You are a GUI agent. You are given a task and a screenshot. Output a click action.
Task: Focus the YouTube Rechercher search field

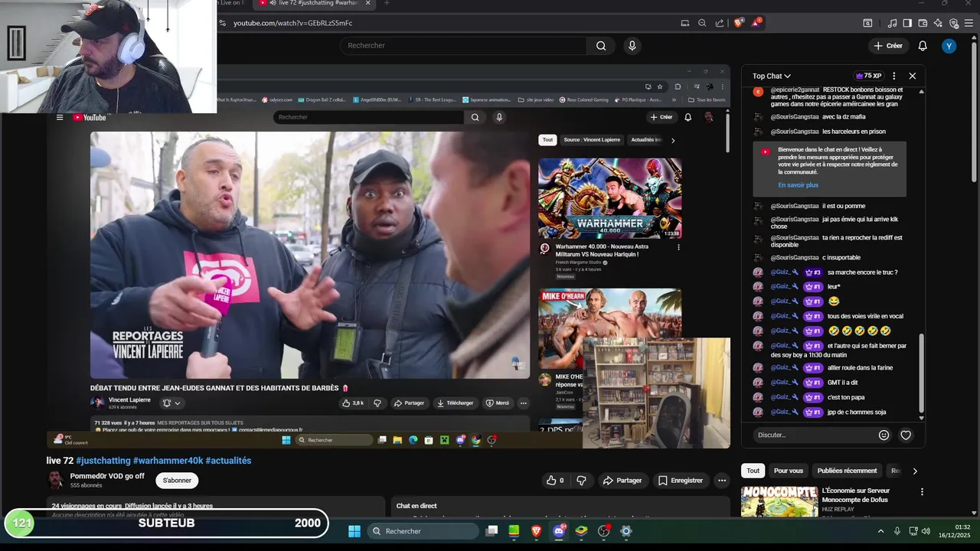point(463,46)
